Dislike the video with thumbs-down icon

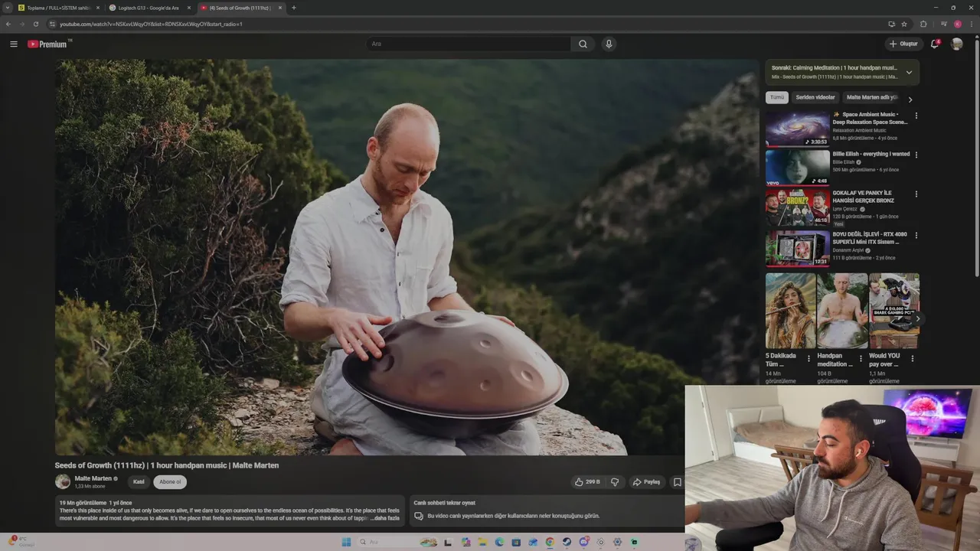point(614,482)
